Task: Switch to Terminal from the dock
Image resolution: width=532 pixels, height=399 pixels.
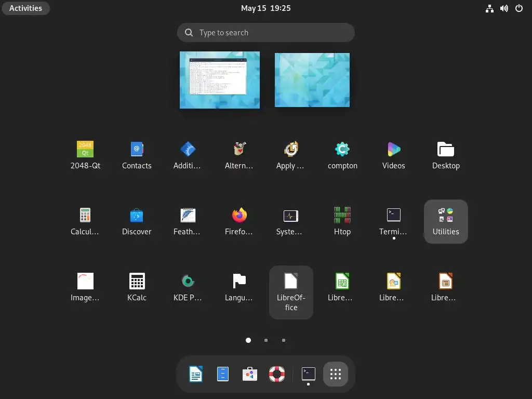Action: [309, 374]
